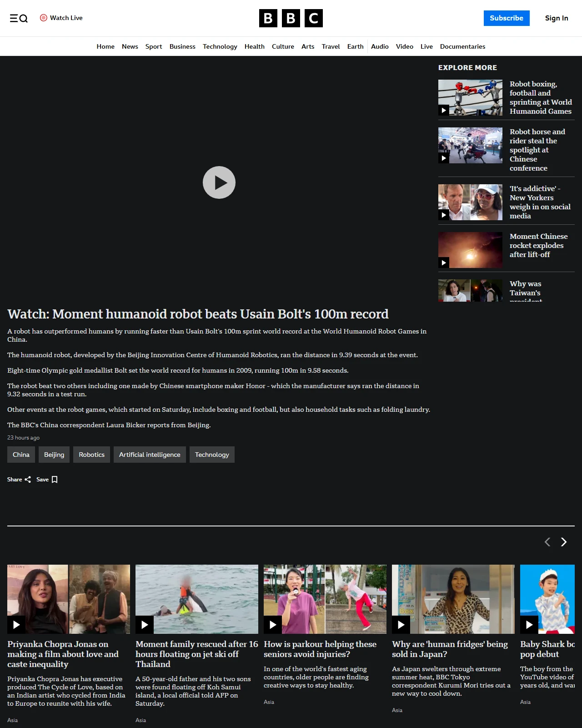Screen dimensions: 582x728
Task: Open 'Robot horse and rider' story
Action: pos(537,150)
